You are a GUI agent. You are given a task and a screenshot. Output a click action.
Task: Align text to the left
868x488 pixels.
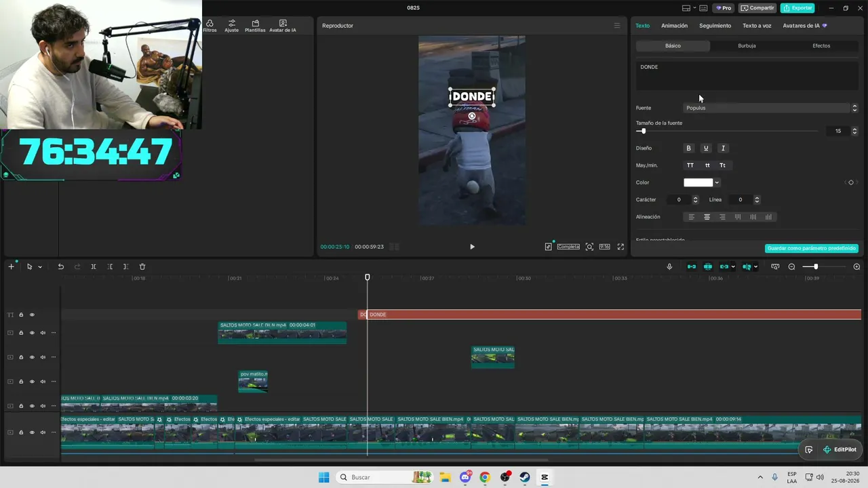pos(692,217)
